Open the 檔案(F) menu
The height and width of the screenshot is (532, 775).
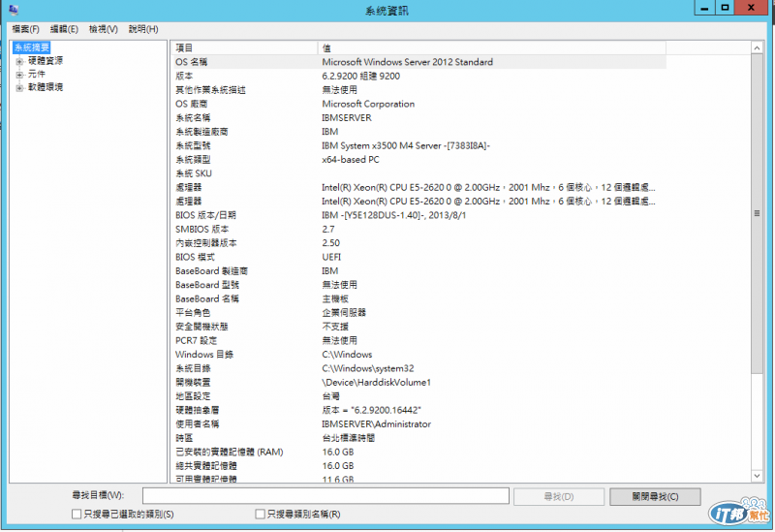26,29
